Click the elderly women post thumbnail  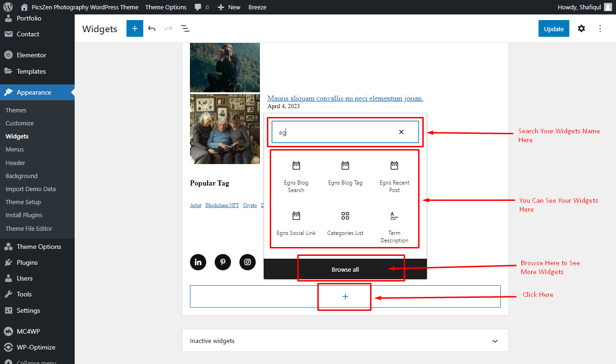pos(225,129)
